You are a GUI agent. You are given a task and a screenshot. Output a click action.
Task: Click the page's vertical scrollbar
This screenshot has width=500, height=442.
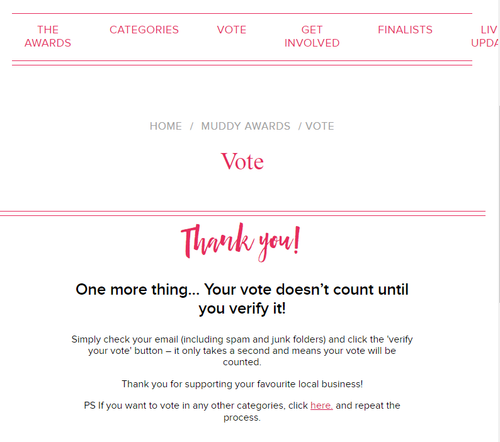click(x=499, y=203)
